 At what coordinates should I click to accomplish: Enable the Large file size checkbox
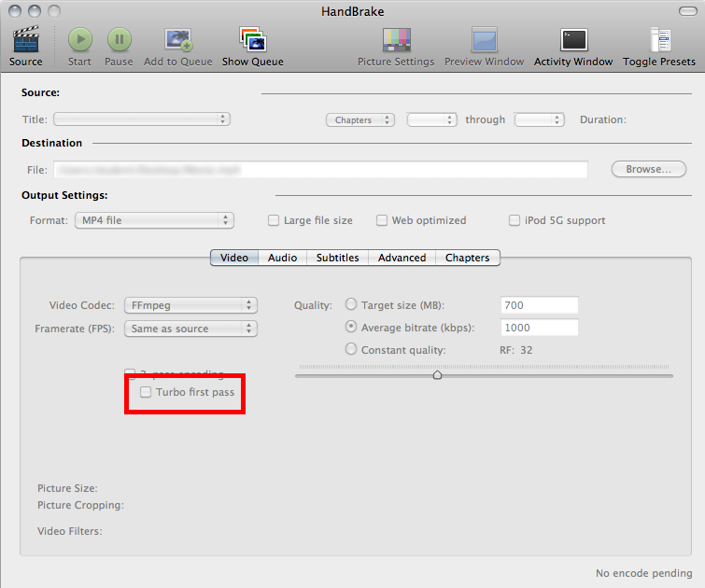coord(274,220)
